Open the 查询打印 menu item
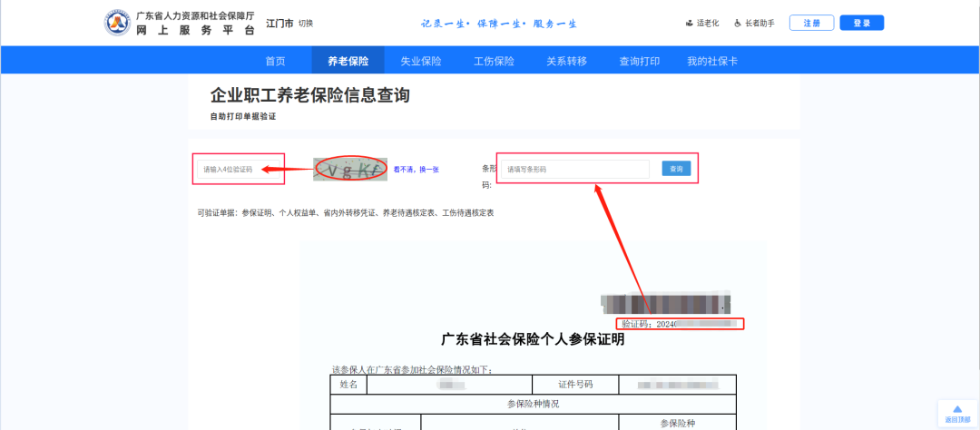 pyautogui.click(x=639, y=61)
